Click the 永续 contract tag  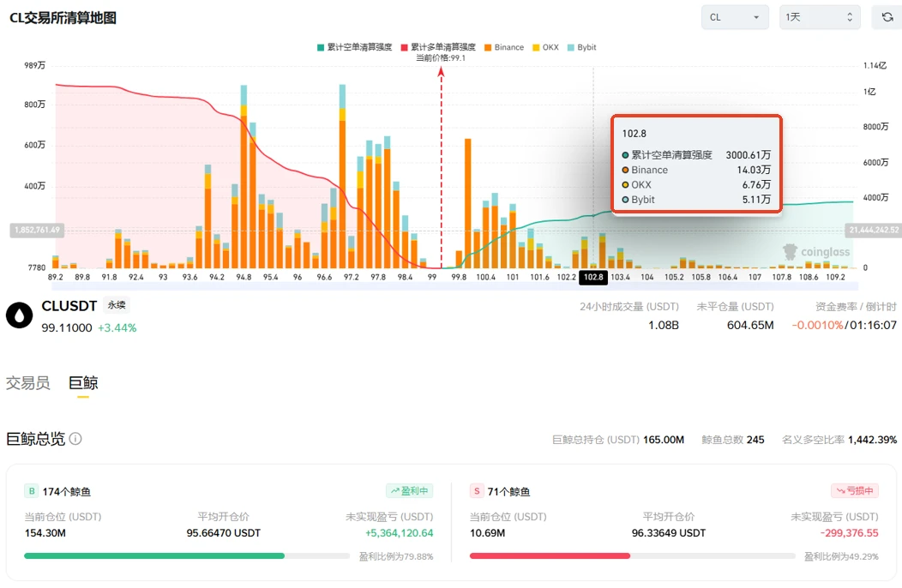click(117, 305)
